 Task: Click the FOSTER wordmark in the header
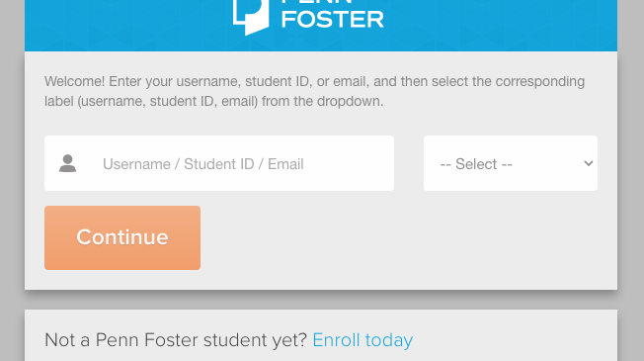tap(332, 20)
